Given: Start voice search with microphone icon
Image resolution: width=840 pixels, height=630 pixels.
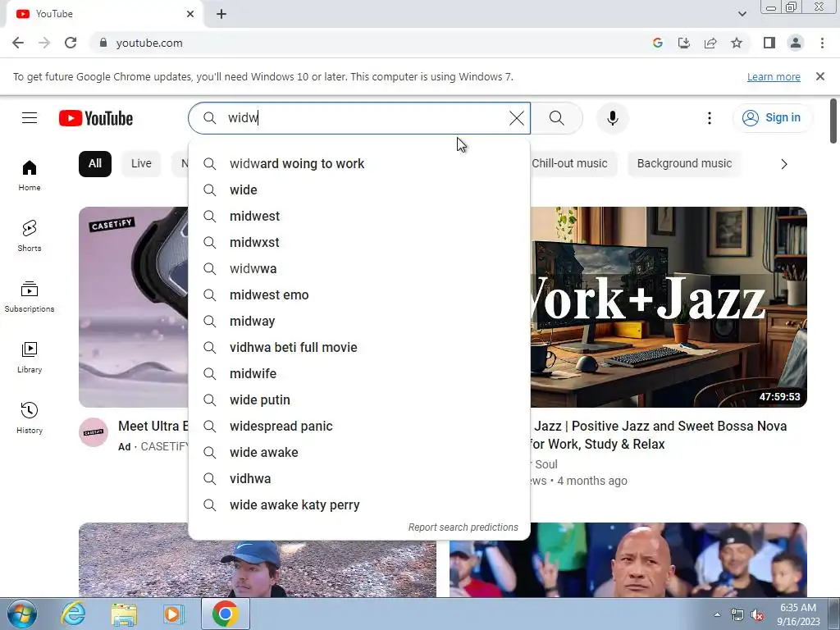Looking at the screenshot, I should (x=612, y=118).
